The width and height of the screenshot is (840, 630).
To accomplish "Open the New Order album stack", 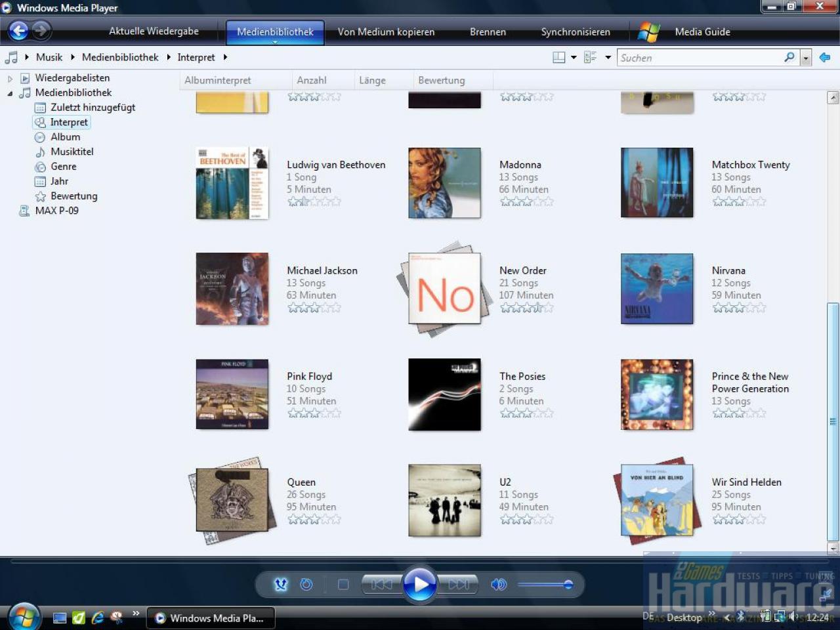I will click(444, 289).
